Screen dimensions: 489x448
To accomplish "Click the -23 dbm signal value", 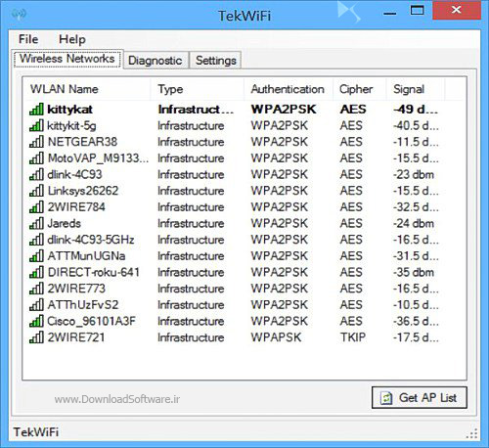I will tap(414, 174).
